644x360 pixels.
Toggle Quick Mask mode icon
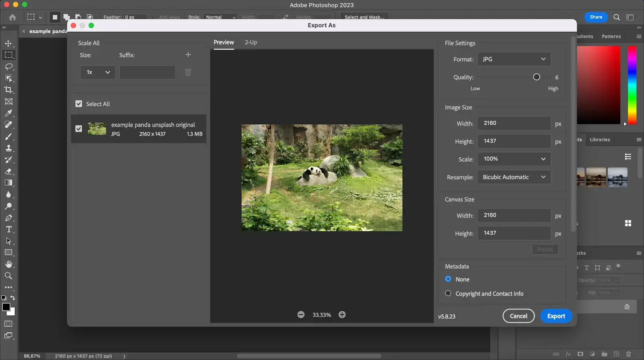8,324
